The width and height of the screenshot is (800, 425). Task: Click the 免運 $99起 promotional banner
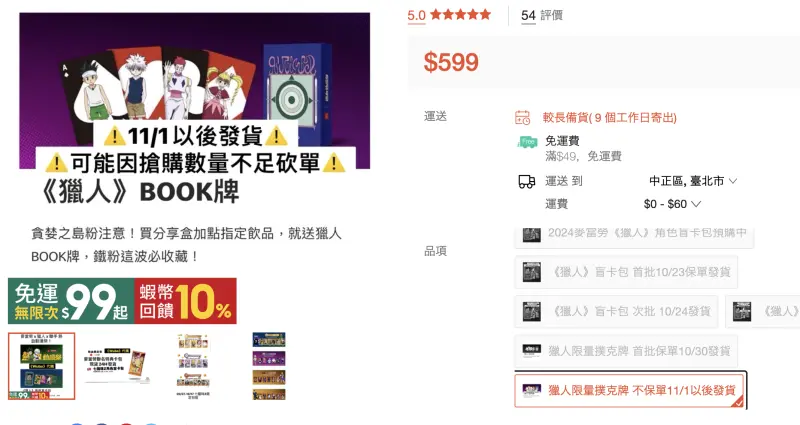pos(71,301)
